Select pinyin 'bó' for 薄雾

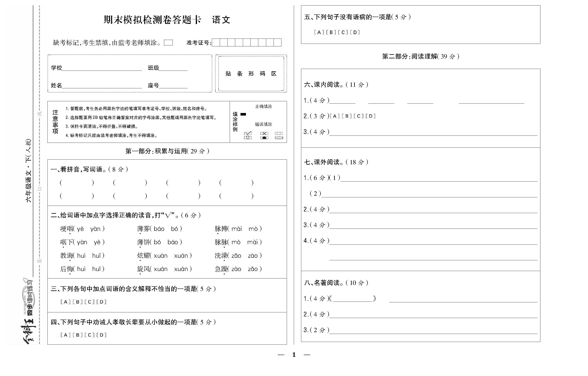pos(174,229)
